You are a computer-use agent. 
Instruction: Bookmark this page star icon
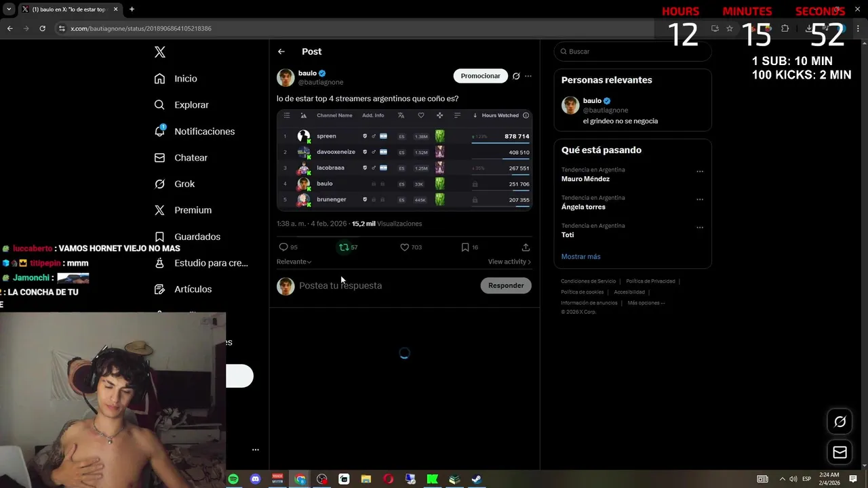(x=730, y=28)
